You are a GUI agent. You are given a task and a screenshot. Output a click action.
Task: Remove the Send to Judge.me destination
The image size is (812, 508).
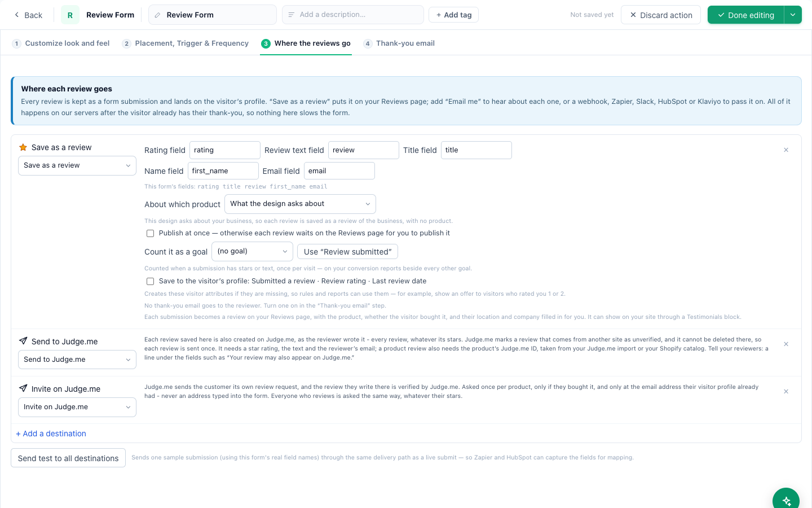(x=786, y=344)
